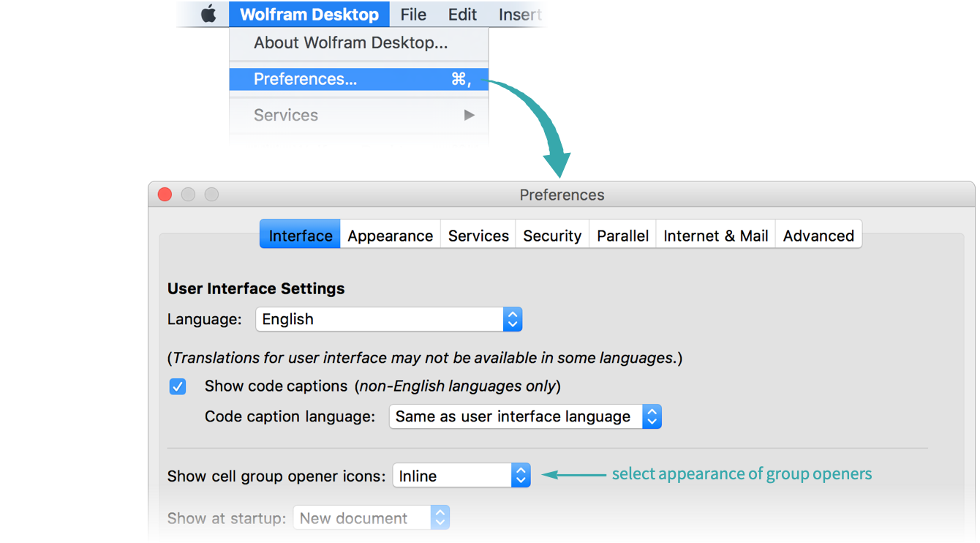Switch to the Advanced tab
Image resolution: width=980 pixels, height=543 pixels.
pyautogui.click(x=818, y=236)
